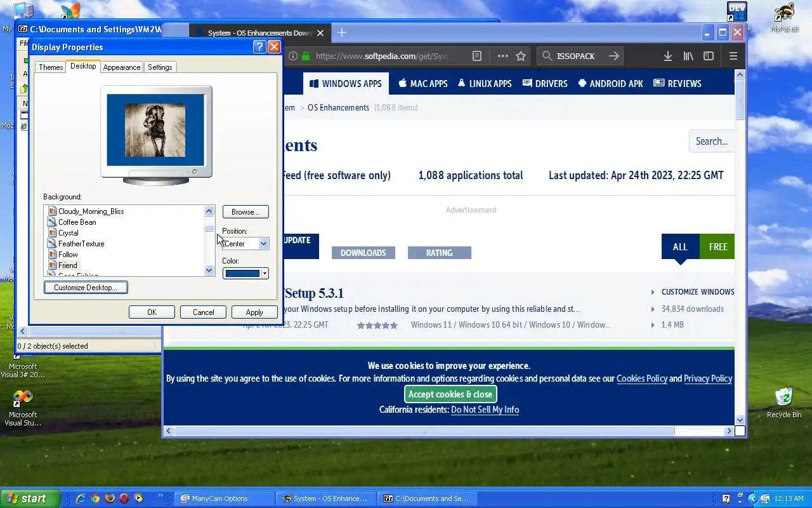812x508 pixels.
Task: Click the Softpedia Search... field
Action: pos(712,142)
